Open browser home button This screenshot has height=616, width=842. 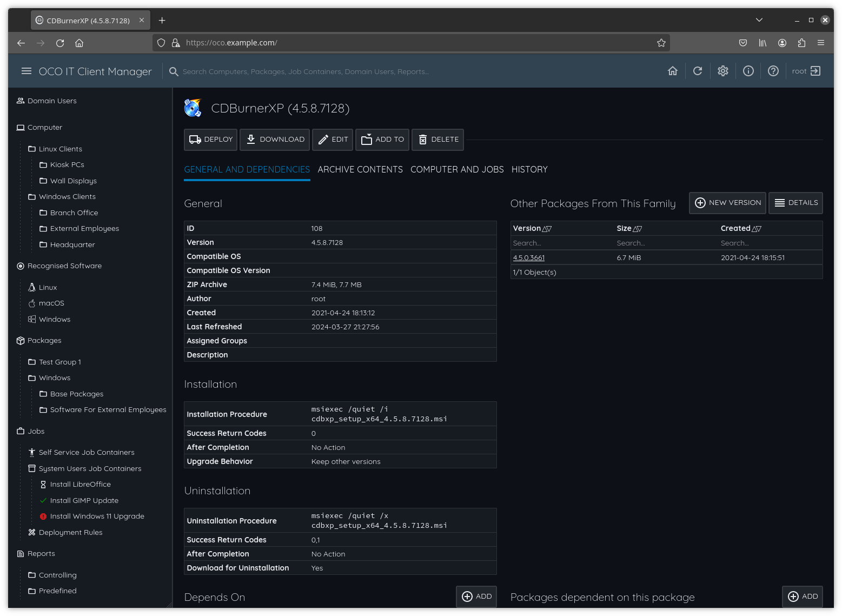[79, 43]
